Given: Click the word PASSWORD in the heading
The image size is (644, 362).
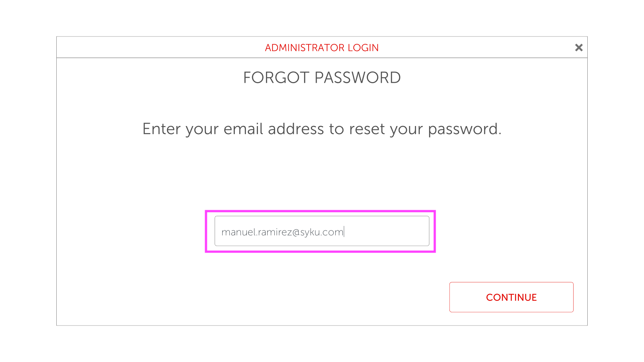Looking at the screenshot, I should (357, 78).
